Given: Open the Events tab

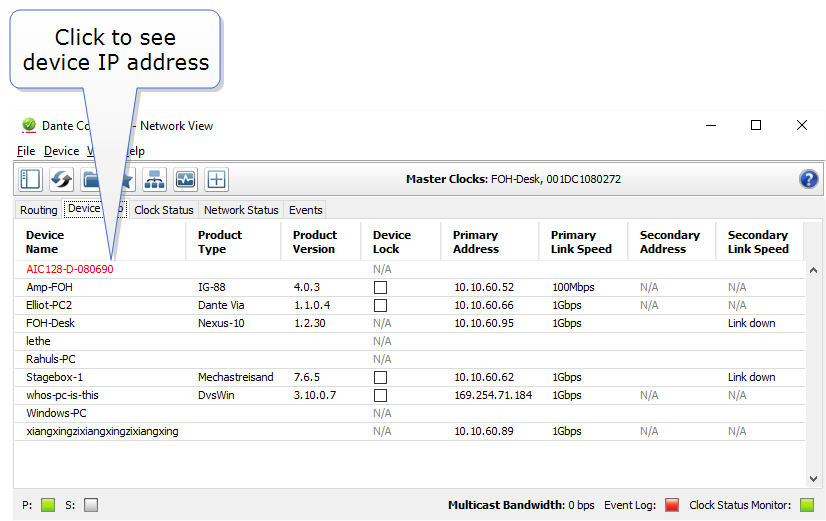Looking at the screenshot, I should (305, 210).
